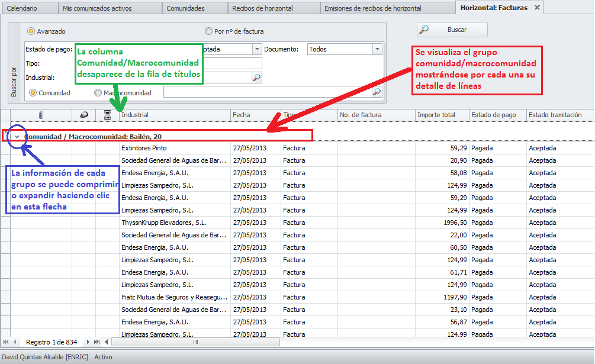The image size is (595, 364).
Task: Click the Tipo input field
Action: coord(232,63)
